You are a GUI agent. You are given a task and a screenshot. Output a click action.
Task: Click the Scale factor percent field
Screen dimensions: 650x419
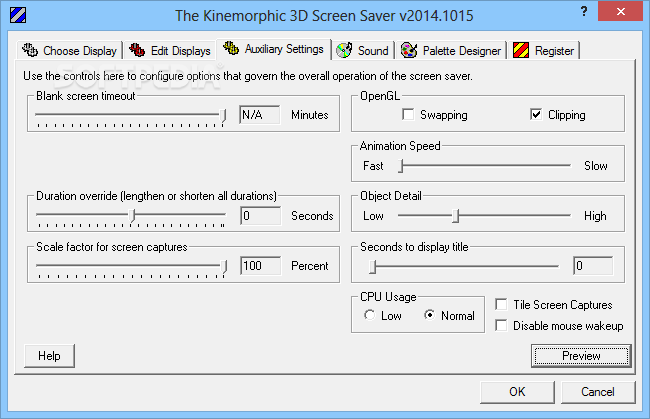tap(260, 265)
